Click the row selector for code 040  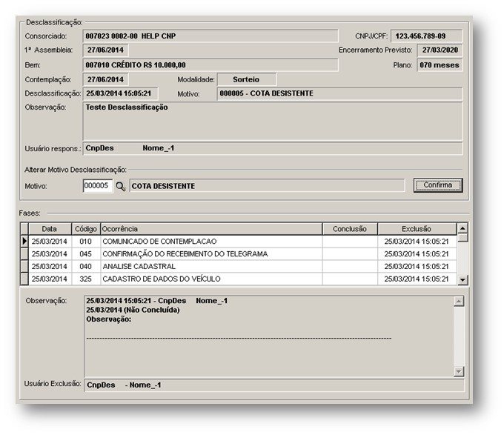point(24,266)
